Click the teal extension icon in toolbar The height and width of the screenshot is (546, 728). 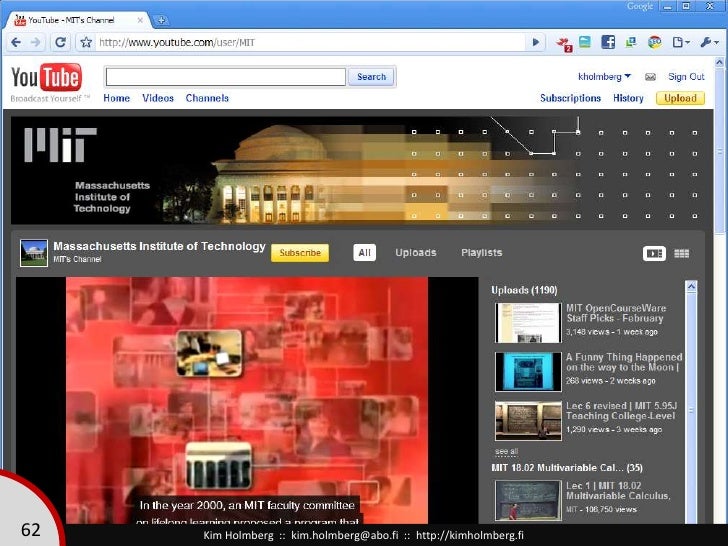point(585,42)
